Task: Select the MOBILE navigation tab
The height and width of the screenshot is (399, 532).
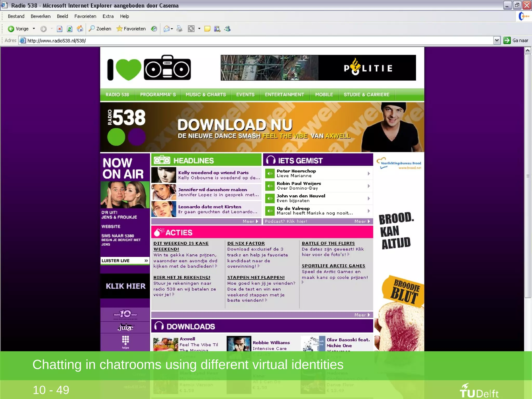Action: point(324,95)
